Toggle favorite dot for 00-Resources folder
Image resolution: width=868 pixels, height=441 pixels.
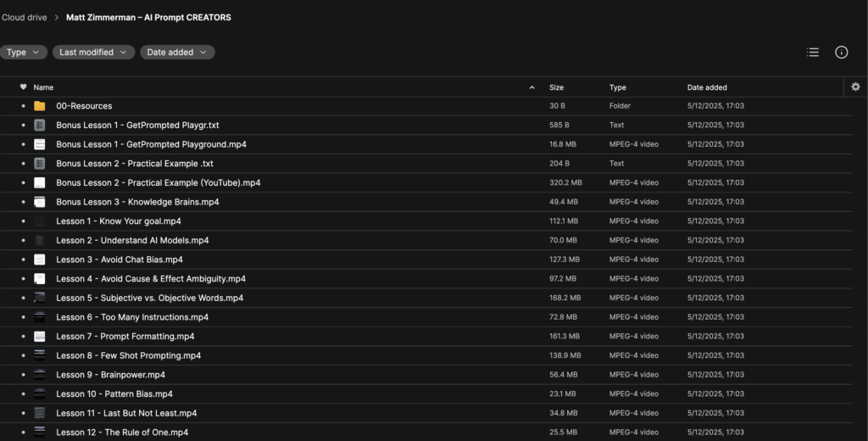[23, 106]
